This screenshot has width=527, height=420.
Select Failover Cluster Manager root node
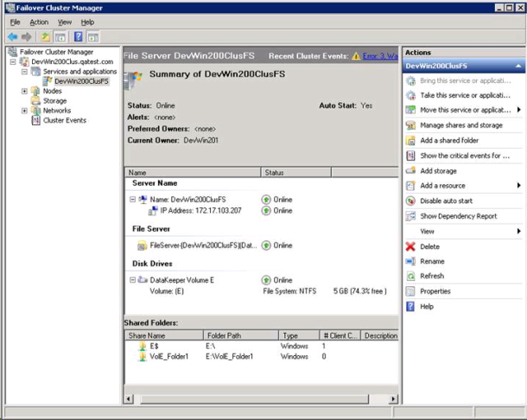56,52
